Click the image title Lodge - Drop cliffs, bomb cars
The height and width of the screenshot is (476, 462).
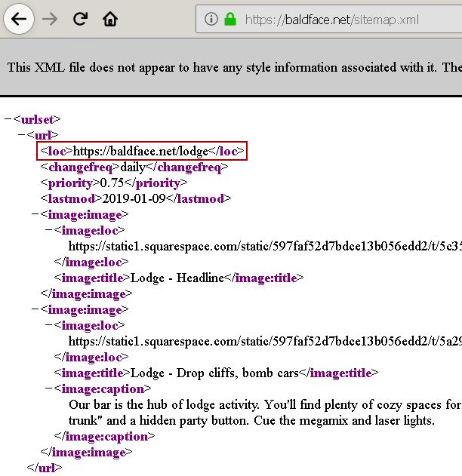(214, 373)
